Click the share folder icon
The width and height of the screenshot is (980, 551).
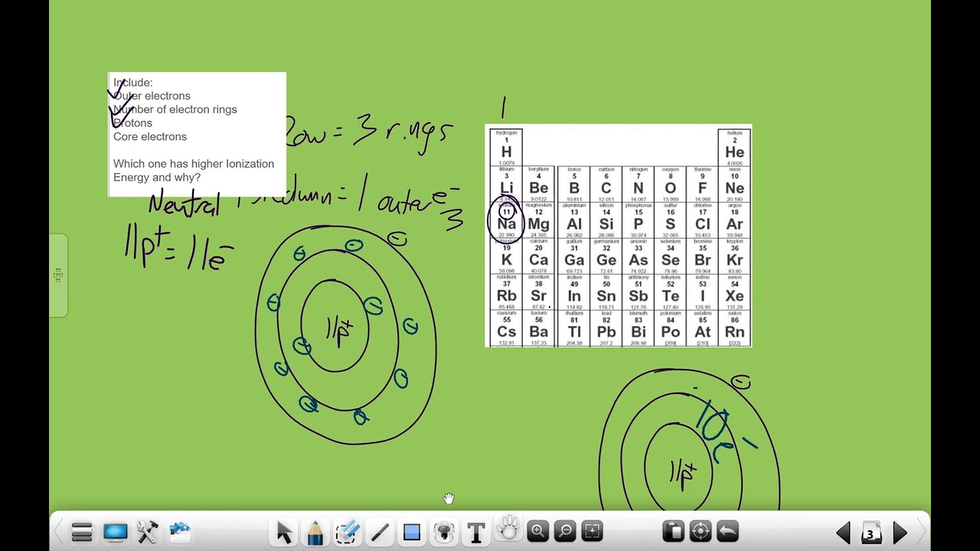coord(180,532)
